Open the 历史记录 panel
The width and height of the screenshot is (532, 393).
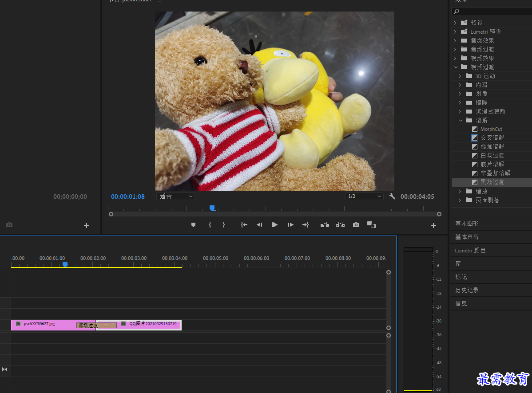pos(467,290)
